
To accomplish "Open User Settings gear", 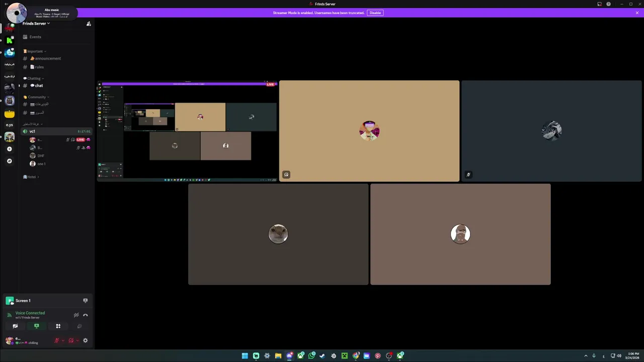I will pos(85,341).
